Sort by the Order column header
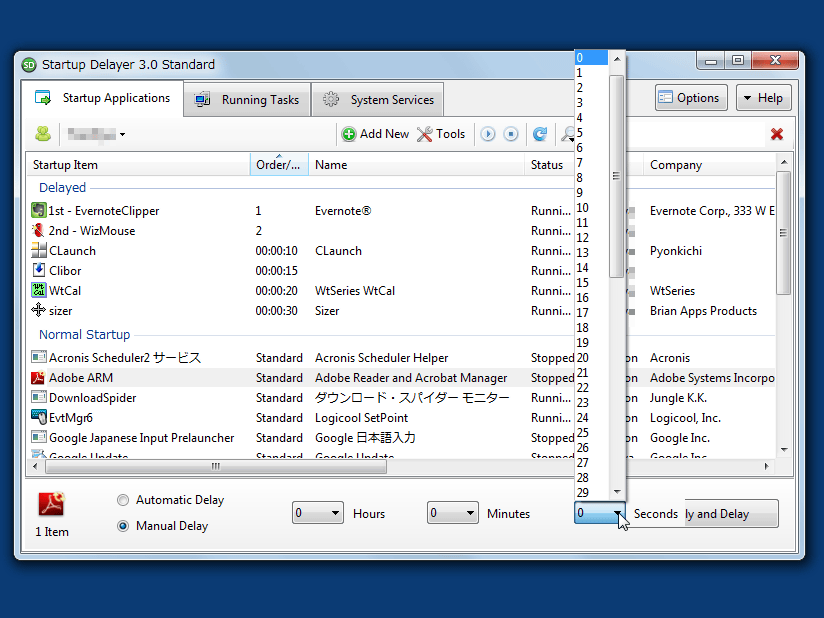Image resolution: width=824 pixels, height=618 pixels. [279, 165]
